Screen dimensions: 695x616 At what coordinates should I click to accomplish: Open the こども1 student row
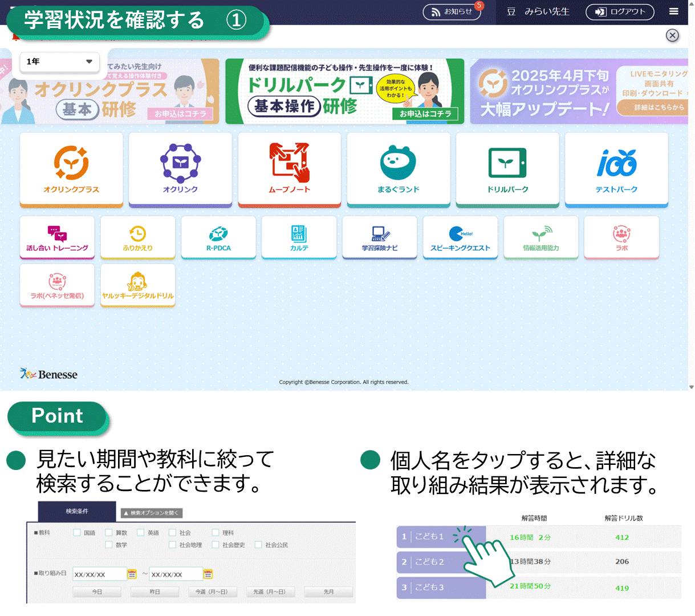[x=441, y=537]
